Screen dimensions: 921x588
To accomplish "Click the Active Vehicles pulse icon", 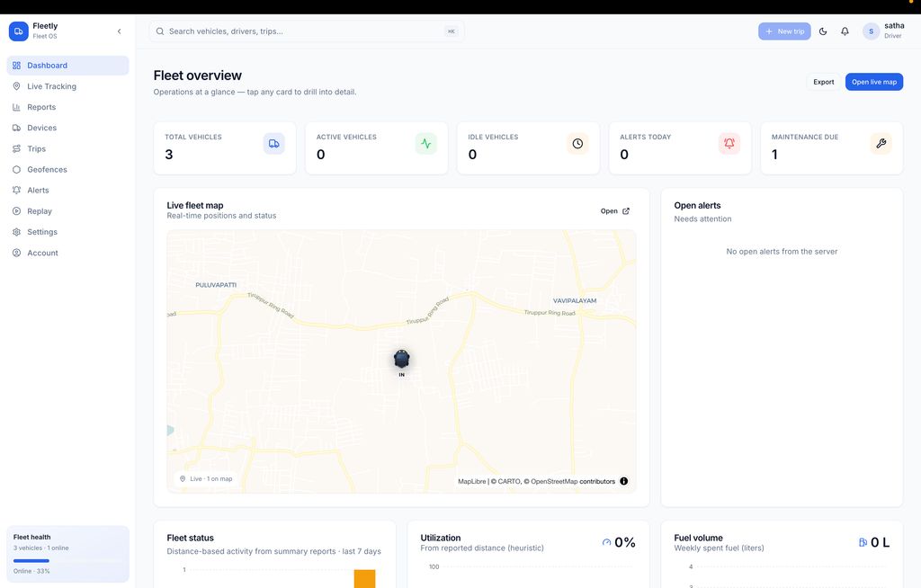I will point(425,144).
